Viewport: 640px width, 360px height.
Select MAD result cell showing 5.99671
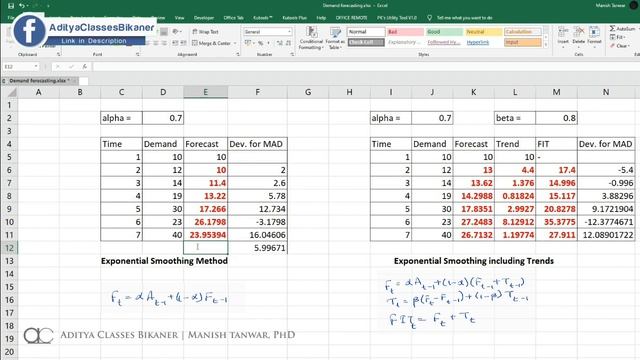click(257, 248)
